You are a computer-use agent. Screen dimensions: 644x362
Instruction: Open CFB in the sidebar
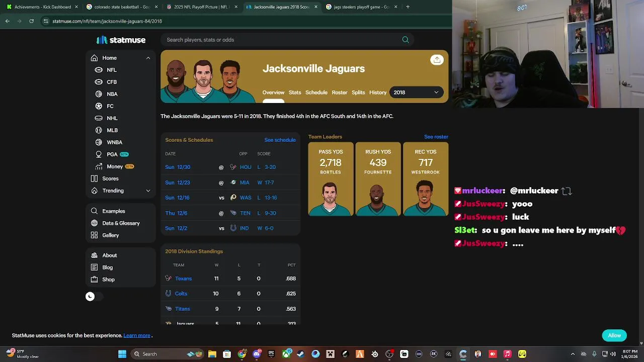[x=112, y=82]
